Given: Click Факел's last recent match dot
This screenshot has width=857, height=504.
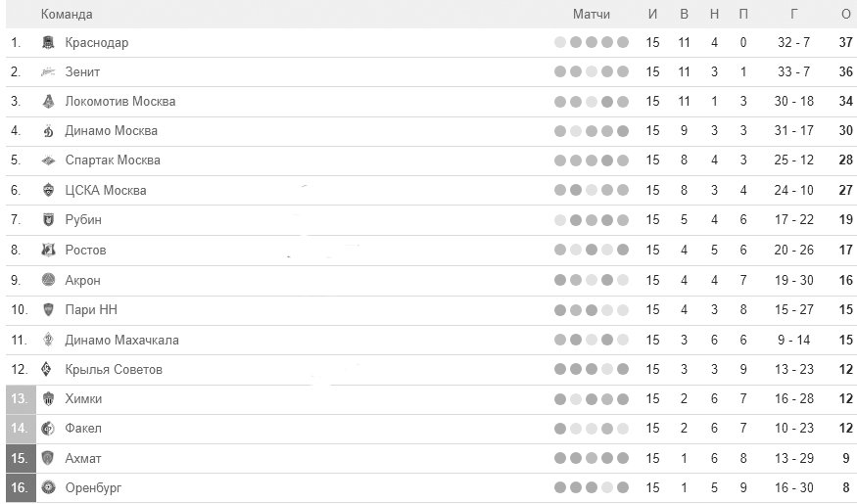Looking at the screenshot, I should tap(623, 428).
